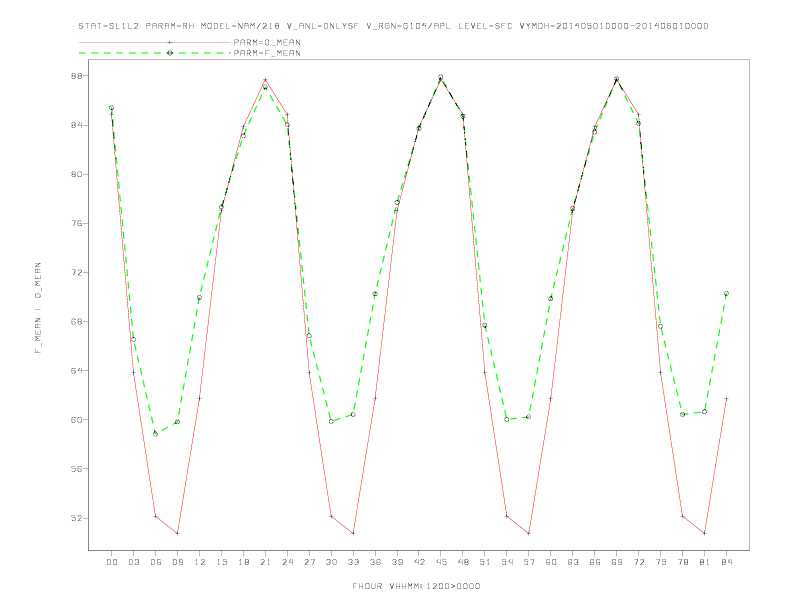The width and height of the screenshot is (792, 612).
Task: Click forecast hour 57 on the horizontal axis
Action: click(529, 562)
